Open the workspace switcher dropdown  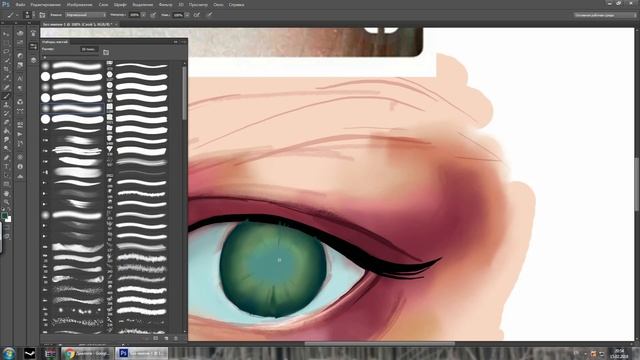coord(605,15)
